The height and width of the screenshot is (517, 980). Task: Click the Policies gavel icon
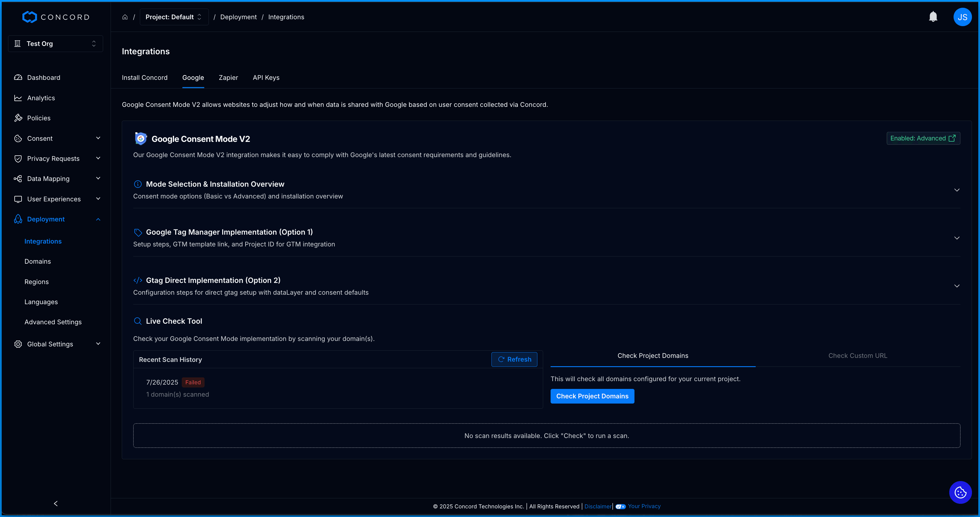[18, 118]
